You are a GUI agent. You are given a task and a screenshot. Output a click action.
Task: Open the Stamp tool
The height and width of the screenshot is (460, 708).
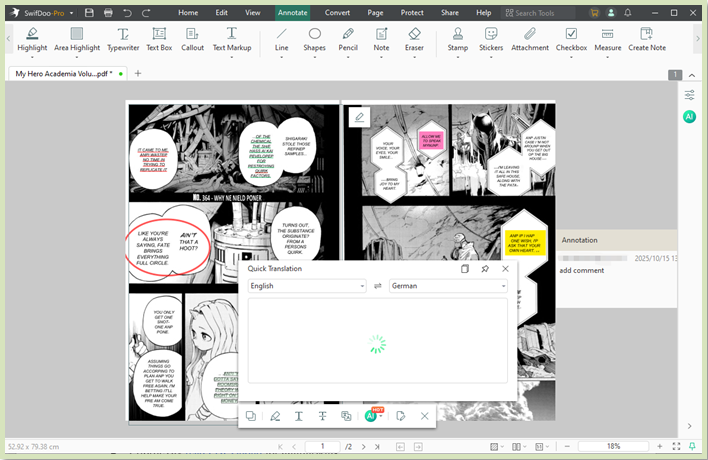pos(457,39)
